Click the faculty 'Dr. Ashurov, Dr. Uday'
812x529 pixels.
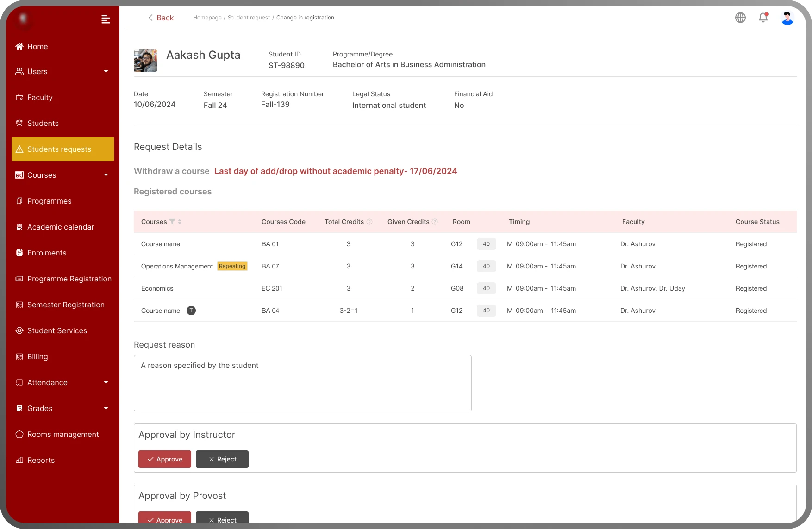coord(653,288)
